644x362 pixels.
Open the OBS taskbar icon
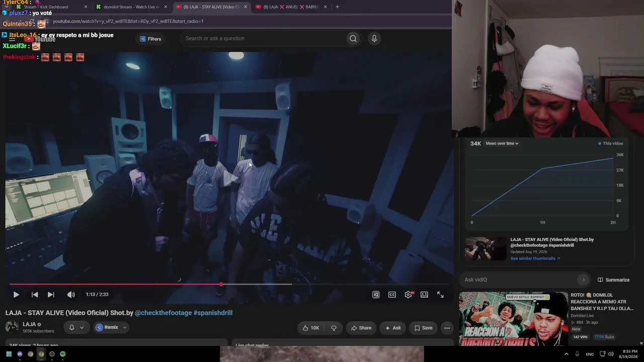(52, 354)
